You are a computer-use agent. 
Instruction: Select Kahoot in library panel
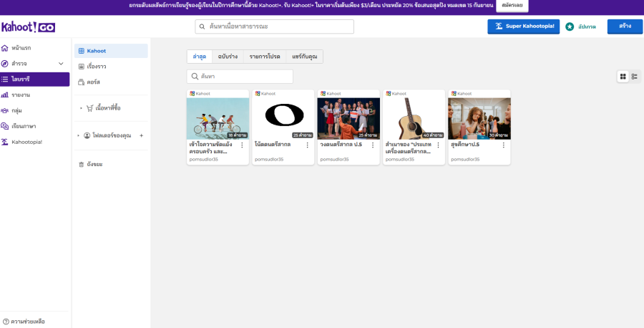pos(111,51)
